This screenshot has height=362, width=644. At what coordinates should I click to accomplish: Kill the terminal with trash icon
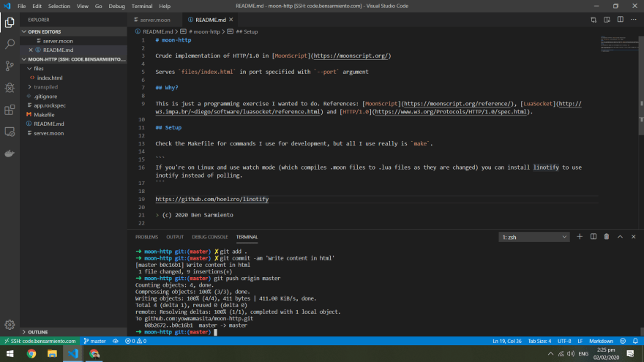pyautogui.click(x=607, y=237)
